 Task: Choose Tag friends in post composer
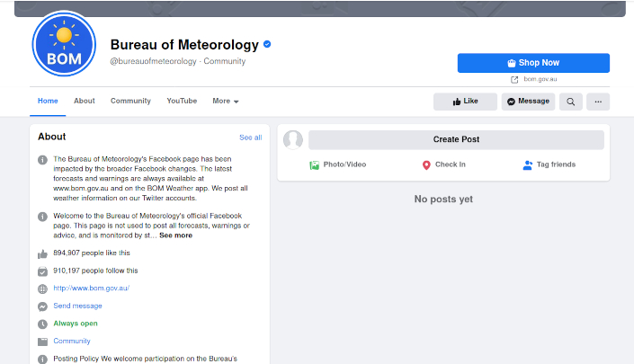[x=549, y=164]
